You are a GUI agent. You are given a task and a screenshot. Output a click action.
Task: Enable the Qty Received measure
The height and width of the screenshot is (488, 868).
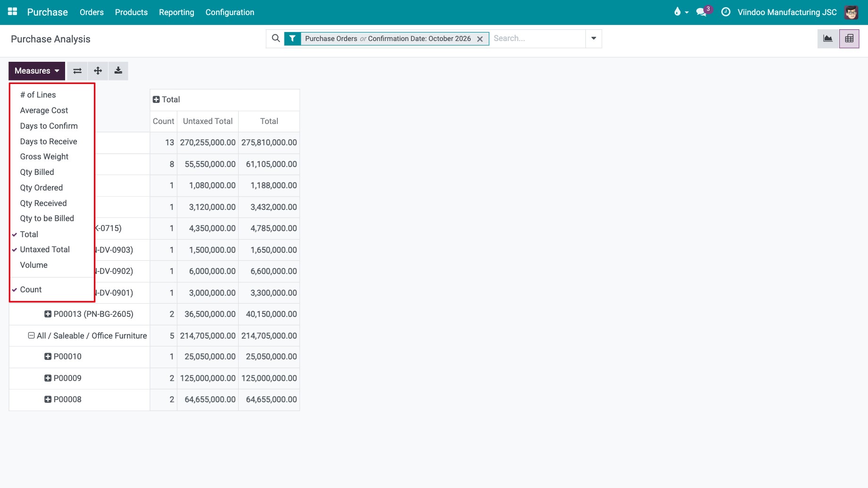click(52, 203)
